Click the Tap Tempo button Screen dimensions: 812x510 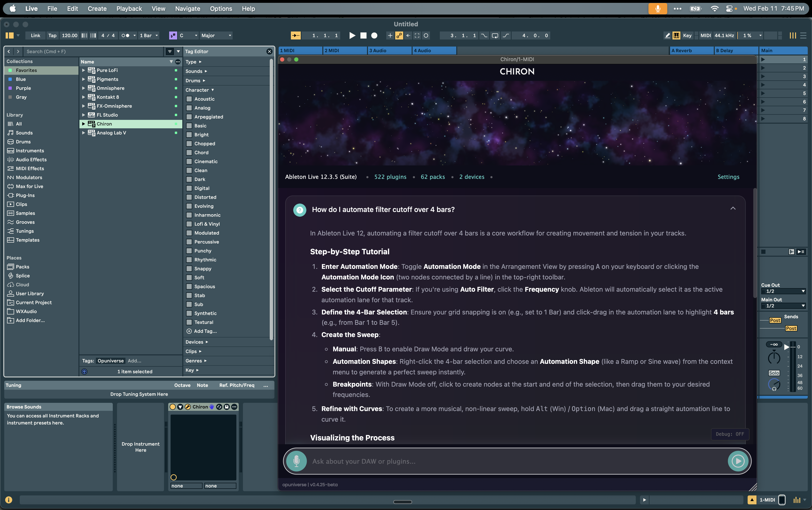tap(52, 35)
